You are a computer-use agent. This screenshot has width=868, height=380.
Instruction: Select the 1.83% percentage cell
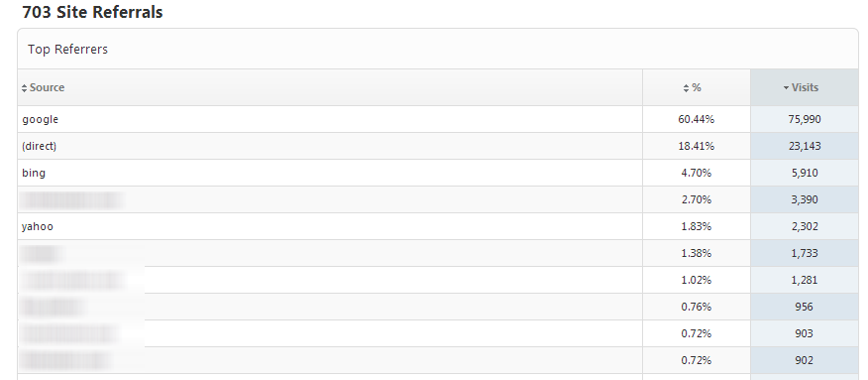(x=697, y=226)
